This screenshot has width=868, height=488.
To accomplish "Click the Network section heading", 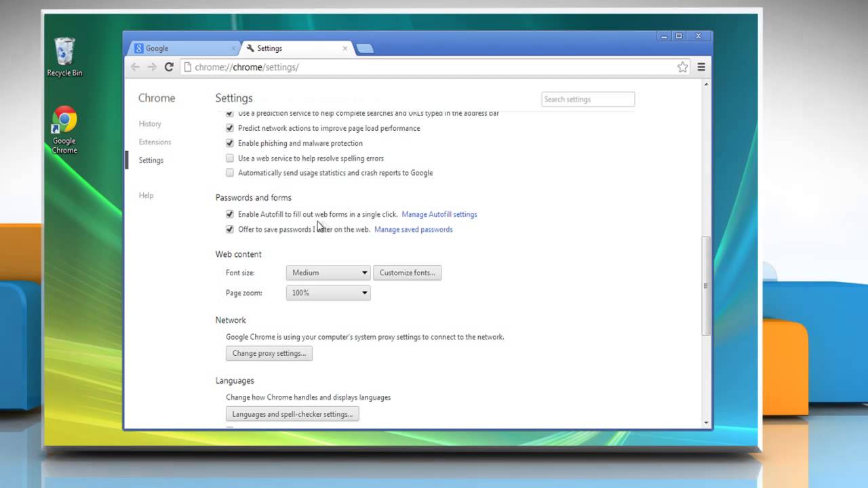I will pyautogui.click(x=231, y=320).
